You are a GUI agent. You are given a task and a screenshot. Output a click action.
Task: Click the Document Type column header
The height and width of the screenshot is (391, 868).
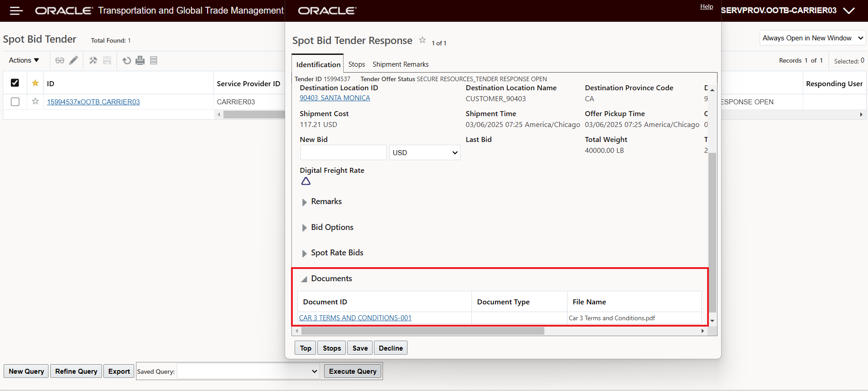519,302
